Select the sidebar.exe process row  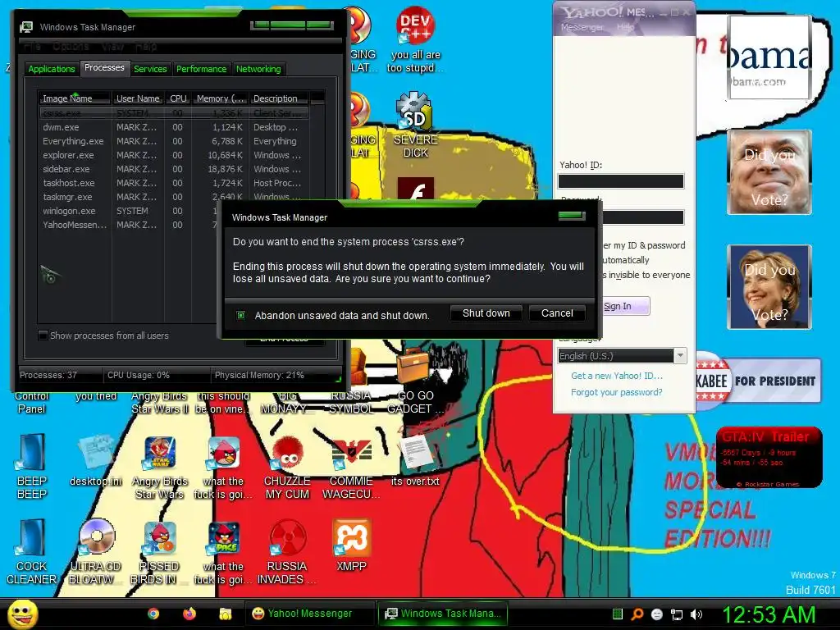(x=174, y=169)
